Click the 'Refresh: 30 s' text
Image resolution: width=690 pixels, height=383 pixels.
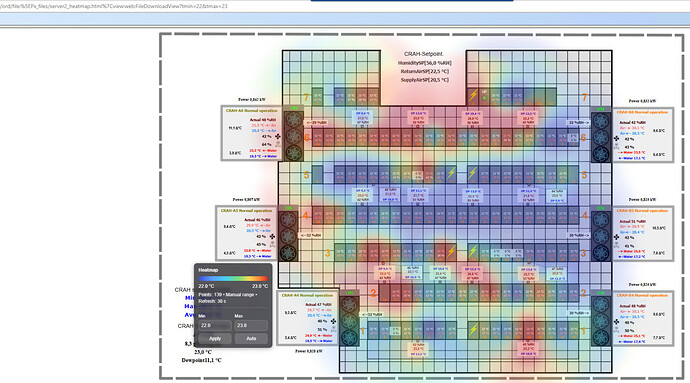(212, 301)
